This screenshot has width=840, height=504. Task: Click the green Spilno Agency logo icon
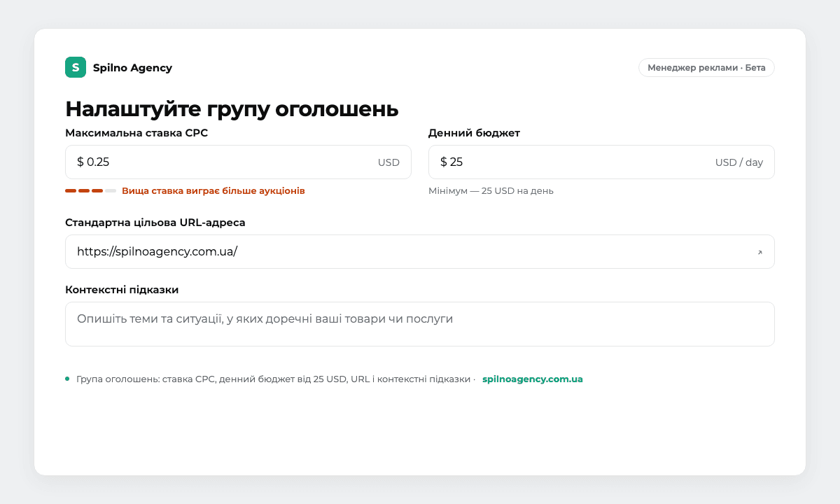[76, 67]
